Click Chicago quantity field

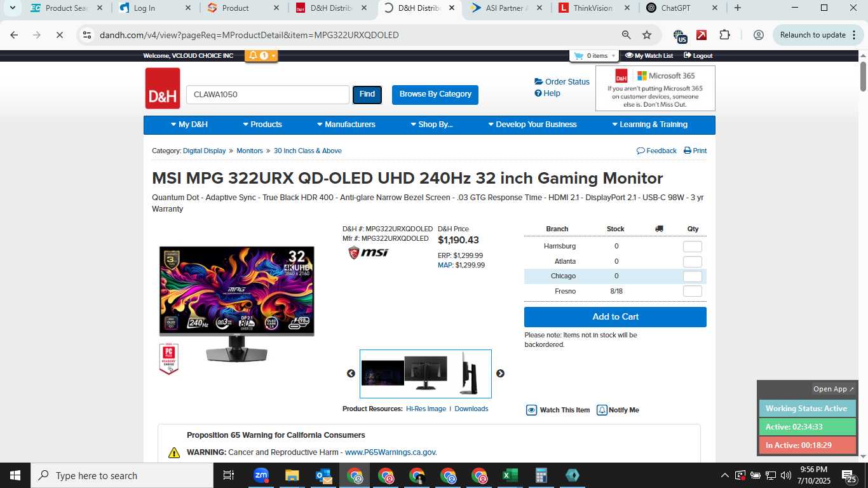(x=693, y=276)
